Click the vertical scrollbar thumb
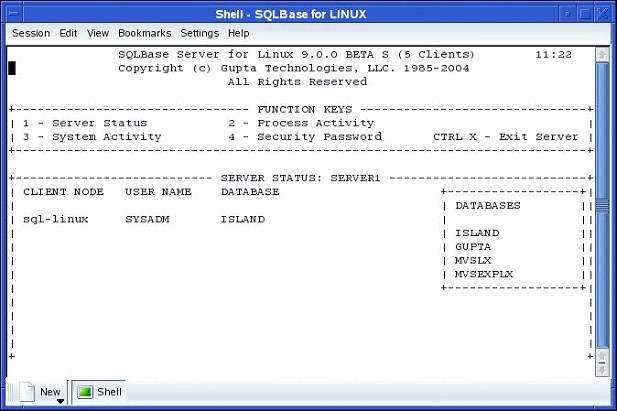This screenshot has width=617, height=411. pos(602,205)
